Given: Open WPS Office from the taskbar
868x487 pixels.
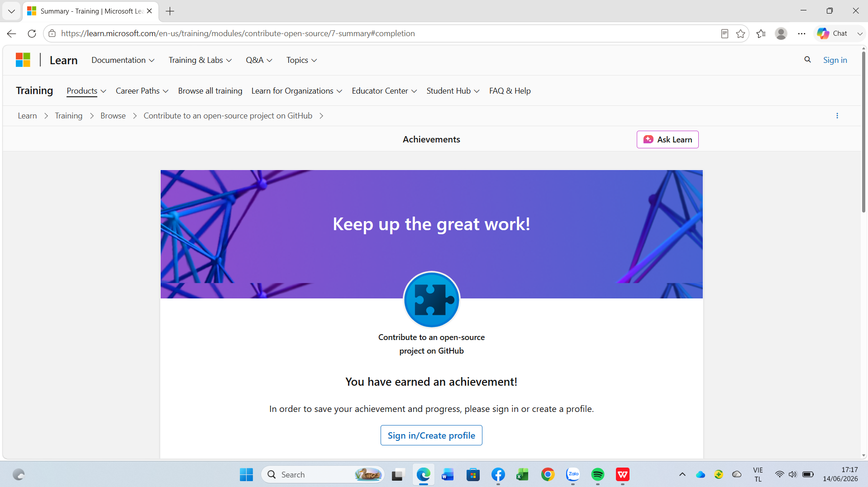Looking at the screenshot, I should pos(623,474).
